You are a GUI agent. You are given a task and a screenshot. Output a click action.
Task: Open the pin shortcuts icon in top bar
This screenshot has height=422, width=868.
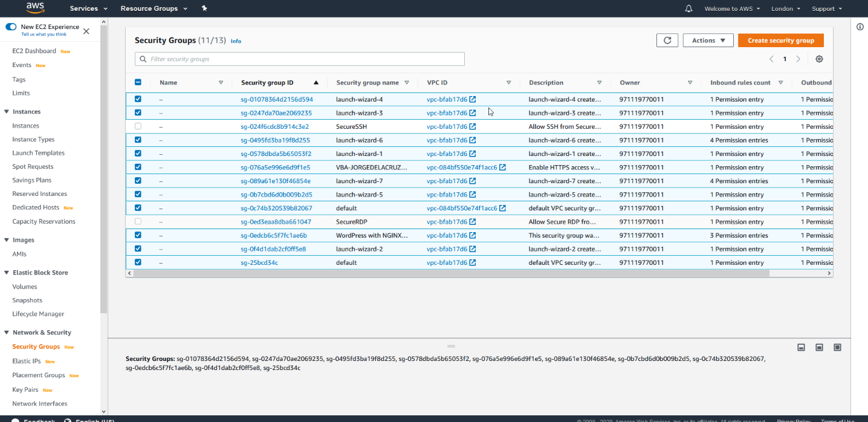[x=204, y=8]
